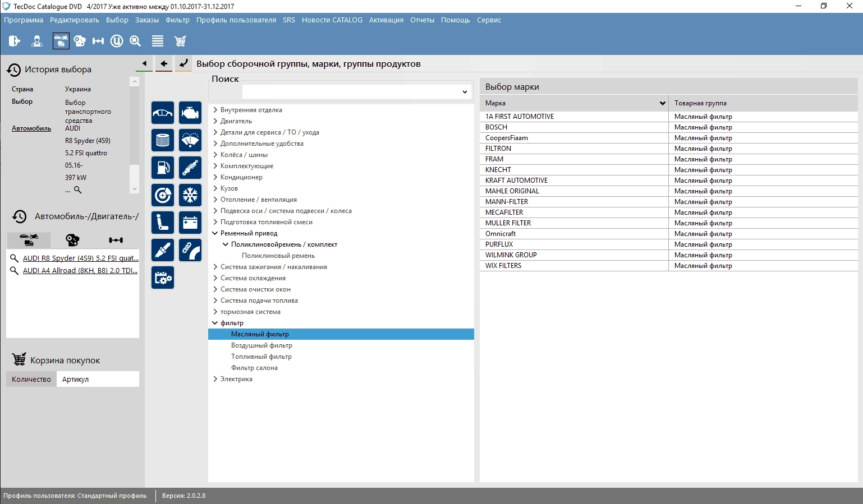The height and width of the screenshot is (504, 863).
Task: Switch to engine tab in history panel
Action: pos(72,240)
